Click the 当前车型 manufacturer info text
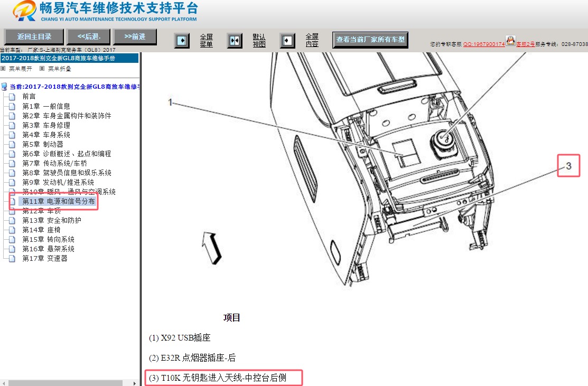The image size is (588, 386). tap(58, 50)
